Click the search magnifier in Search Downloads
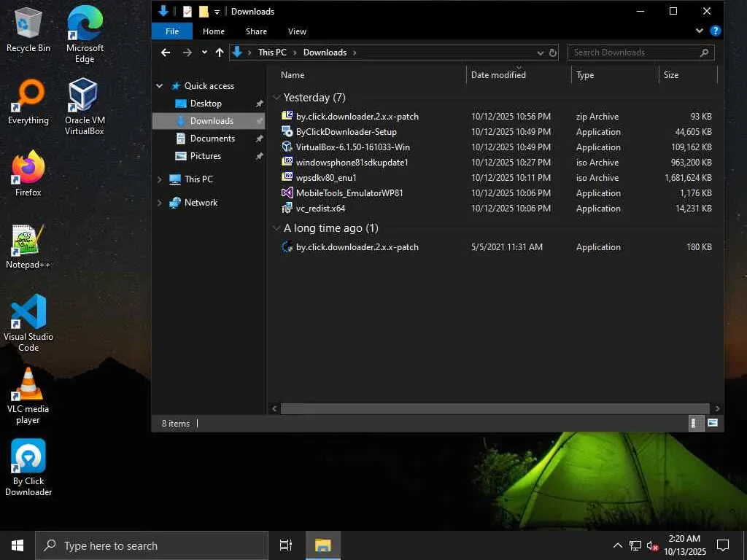This screenshot has height=560, width=747. coord(704,52)
